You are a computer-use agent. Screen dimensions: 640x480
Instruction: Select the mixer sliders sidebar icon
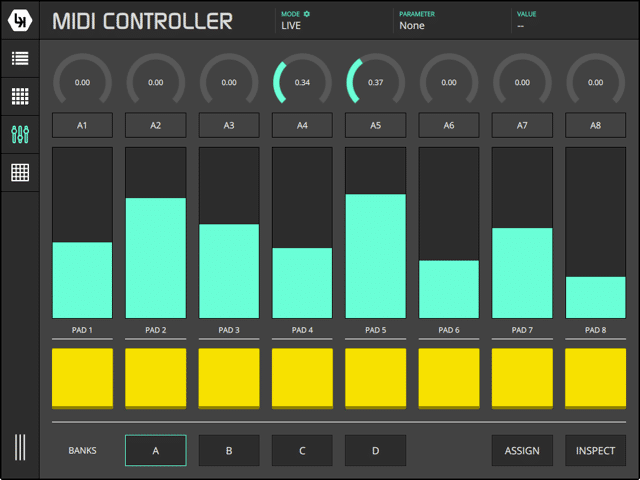[x=20, y=134]
